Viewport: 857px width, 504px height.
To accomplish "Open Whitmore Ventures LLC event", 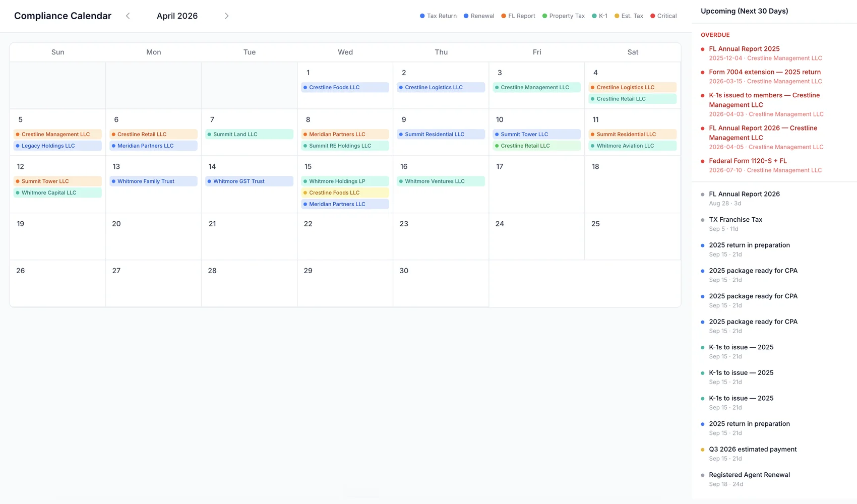I will [441, 181].
